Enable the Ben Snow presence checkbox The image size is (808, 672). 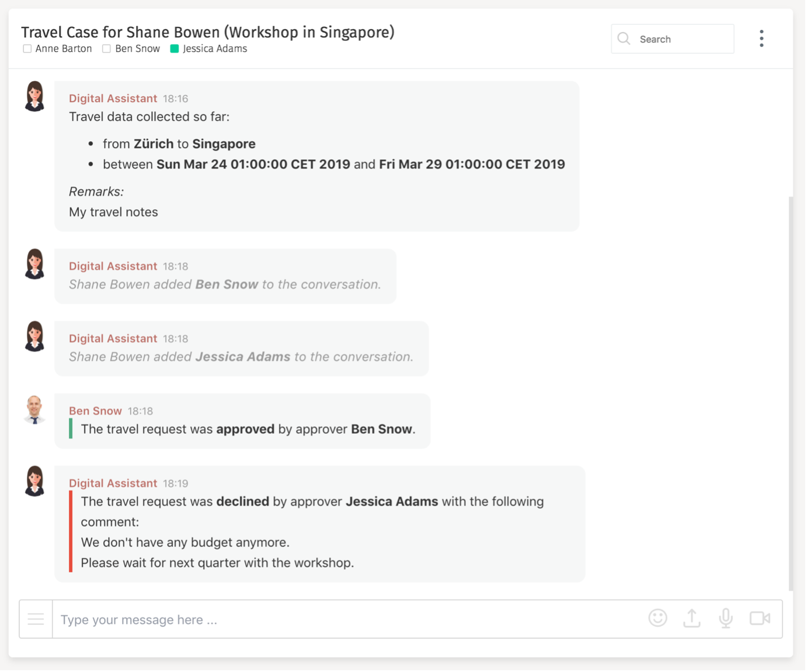[106, 49]
